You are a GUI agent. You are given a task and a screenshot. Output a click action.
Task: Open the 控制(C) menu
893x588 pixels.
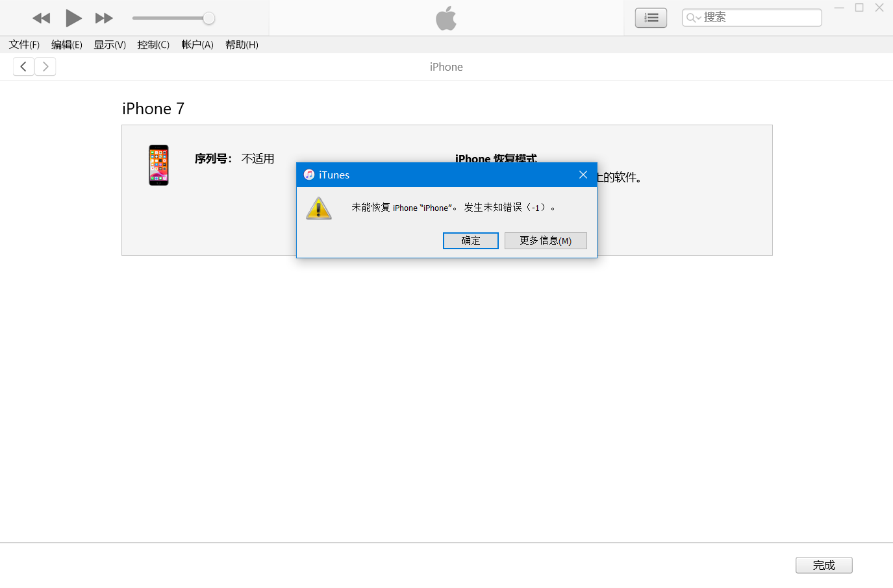coord(153,45)
